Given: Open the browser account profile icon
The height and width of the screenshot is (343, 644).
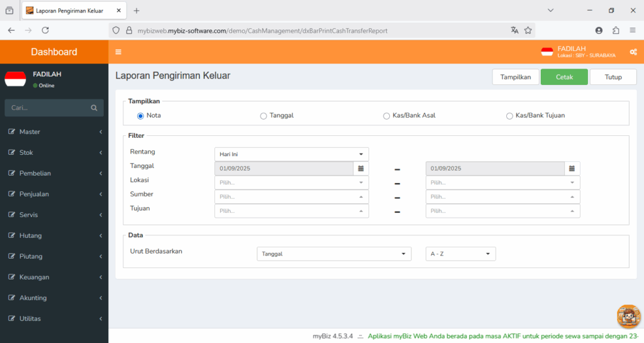Looking at the screenshot, I should point(599,30).
